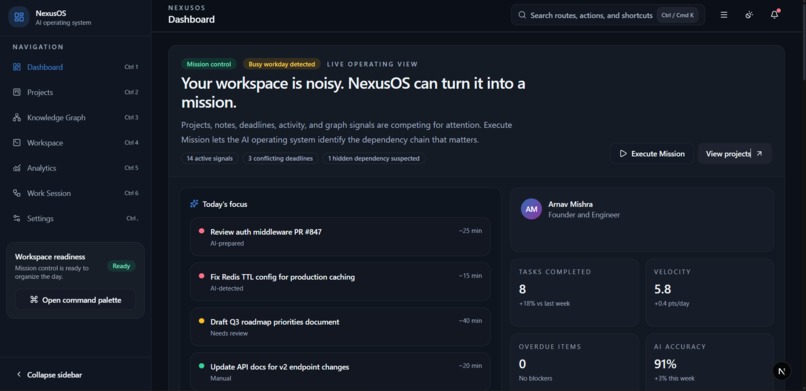This screenshot has width=806, height=391.
Task: Click the Knowledge Graph icon in sidebar
Action: point(16,117)
